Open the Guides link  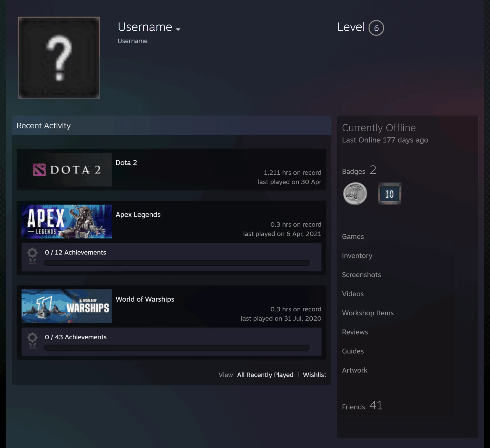click(353, 351)
